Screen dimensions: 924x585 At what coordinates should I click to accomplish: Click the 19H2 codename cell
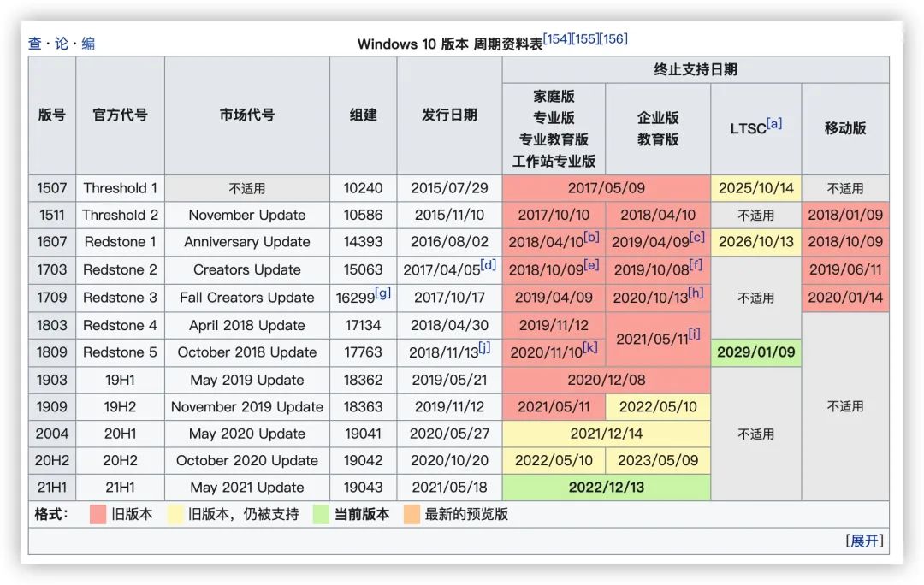coord(121,406)
